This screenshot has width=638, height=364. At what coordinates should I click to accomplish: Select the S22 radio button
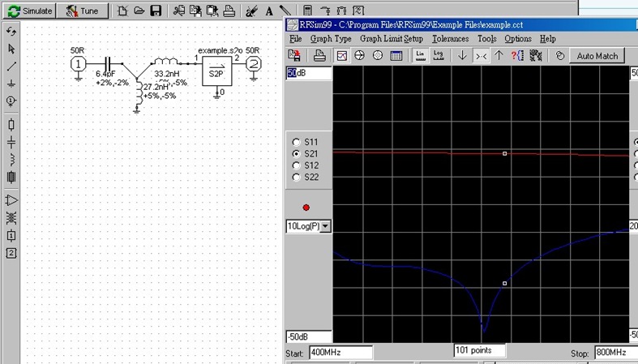coord(296,178)
